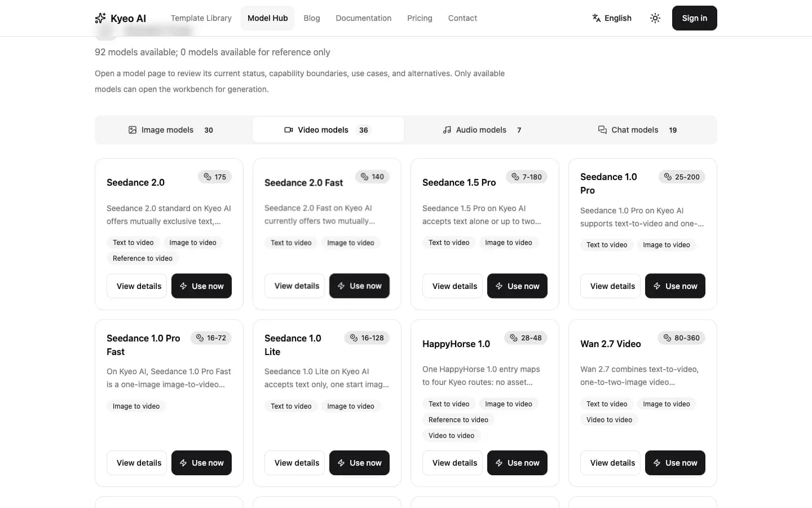Use Seedance 2.0 now
This screenshot has width=812, height=508.
(201, 286)
